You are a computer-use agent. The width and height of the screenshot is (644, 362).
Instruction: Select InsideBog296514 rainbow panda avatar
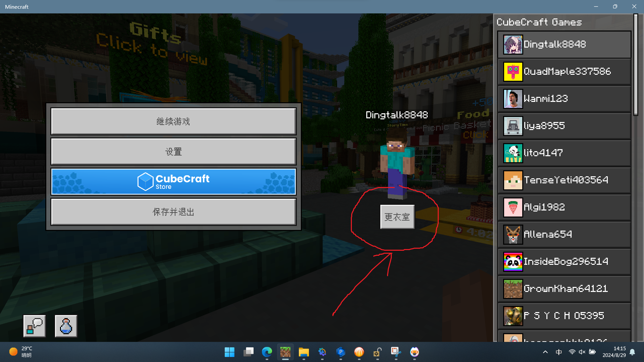(513, 262)
